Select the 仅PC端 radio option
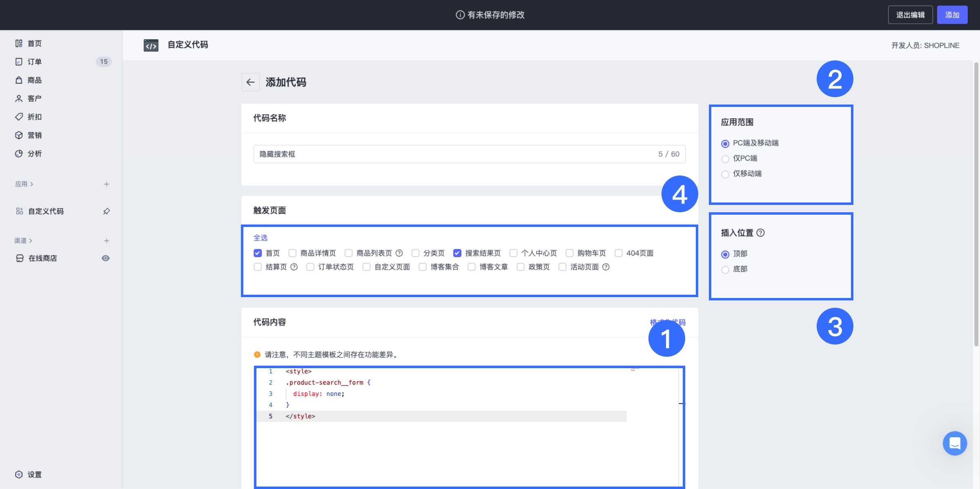The width and height of the screenshot is (980, 489). [725, 159]
